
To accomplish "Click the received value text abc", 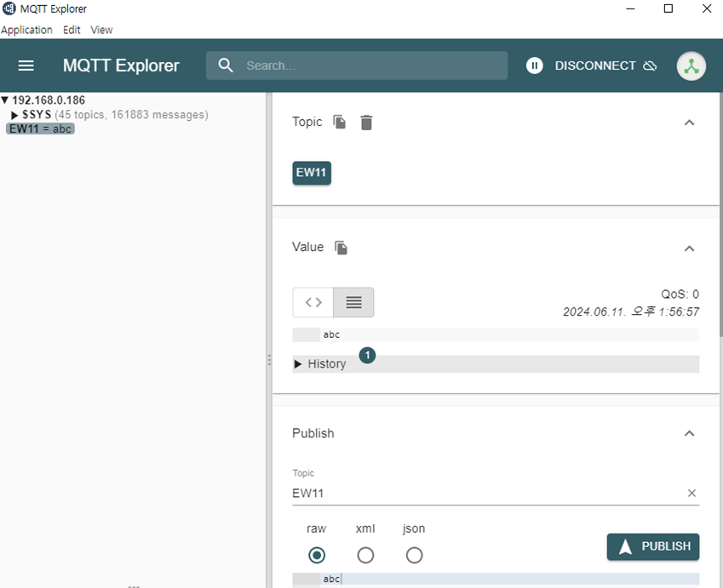I will (331, 334).
